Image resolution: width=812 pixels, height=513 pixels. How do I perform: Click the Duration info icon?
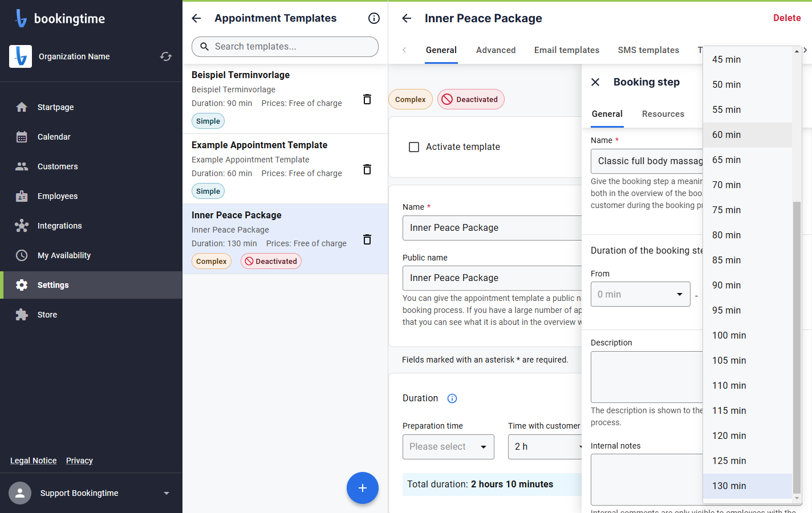point(452,398)
